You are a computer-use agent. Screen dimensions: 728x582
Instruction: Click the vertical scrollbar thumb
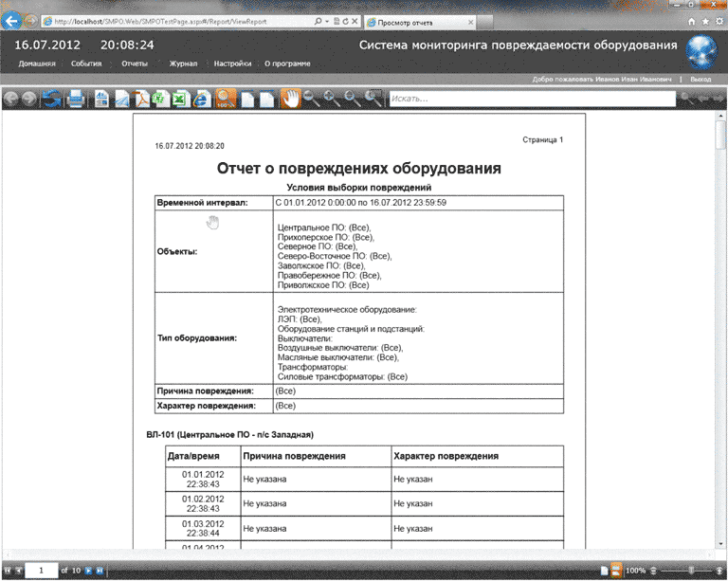point(720,135)
